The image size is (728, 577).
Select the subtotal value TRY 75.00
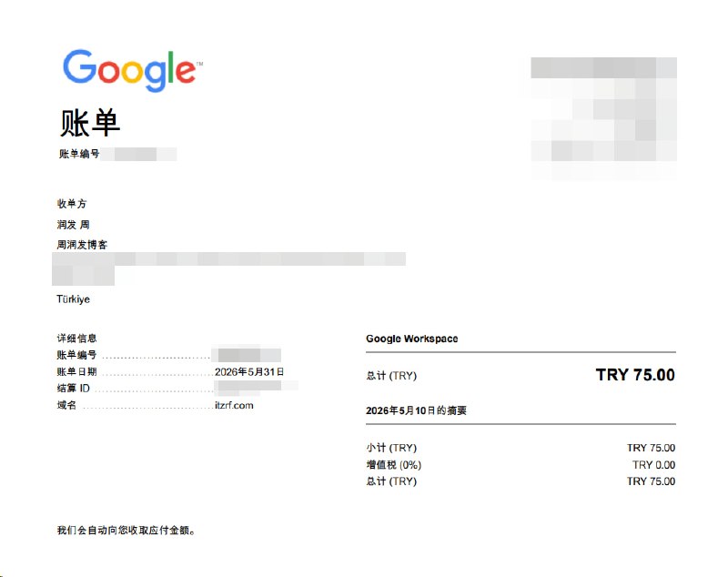click(x=651, y=448)
